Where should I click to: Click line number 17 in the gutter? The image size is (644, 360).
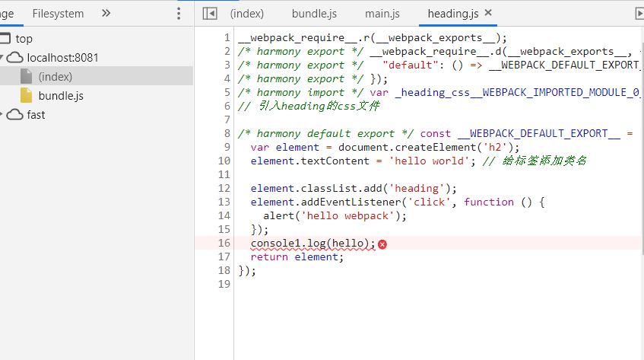[x=224, y=256]
